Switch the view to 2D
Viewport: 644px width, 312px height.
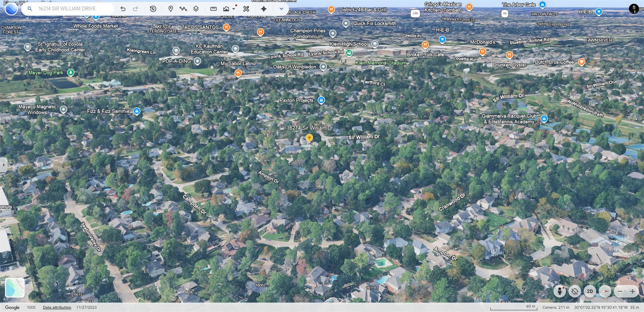click(x=590, y=291)
